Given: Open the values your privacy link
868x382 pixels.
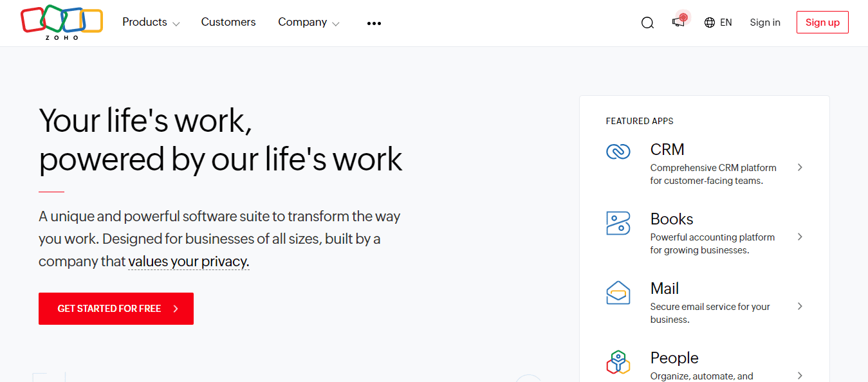Looking at the screenshot, I should click(188, 261).
